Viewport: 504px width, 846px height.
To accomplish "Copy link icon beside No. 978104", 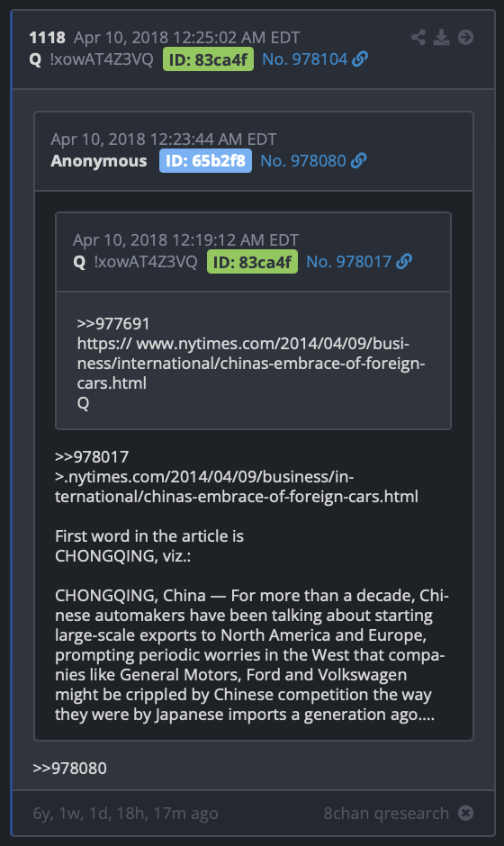I will (360, 58).
